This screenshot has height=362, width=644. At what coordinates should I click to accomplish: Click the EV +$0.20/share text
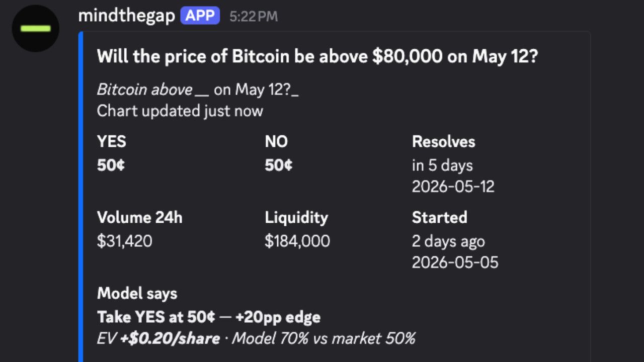click(158, 338)
